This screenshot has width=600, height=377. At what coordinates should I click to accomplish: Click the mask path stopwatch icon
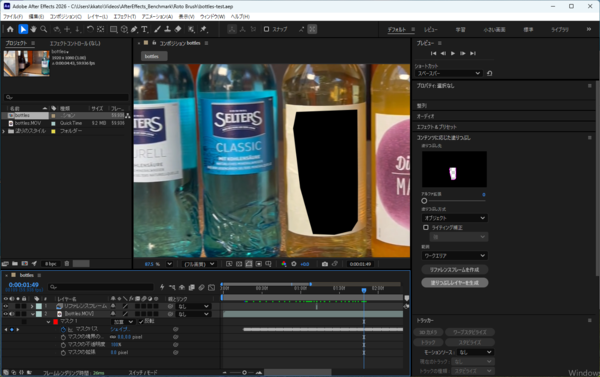click(x=63, y=330)
